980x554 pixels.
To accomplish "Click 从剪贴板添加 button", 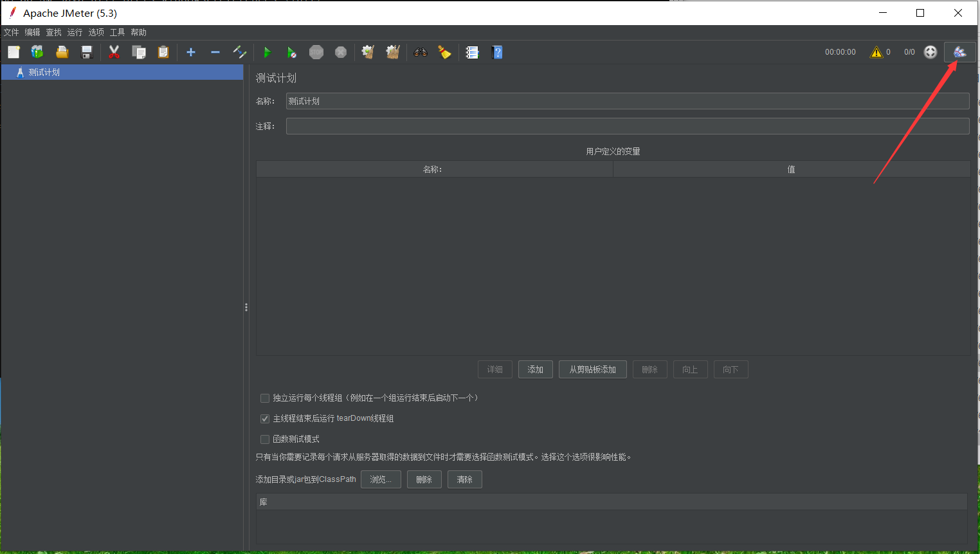I will pos(593,369).
